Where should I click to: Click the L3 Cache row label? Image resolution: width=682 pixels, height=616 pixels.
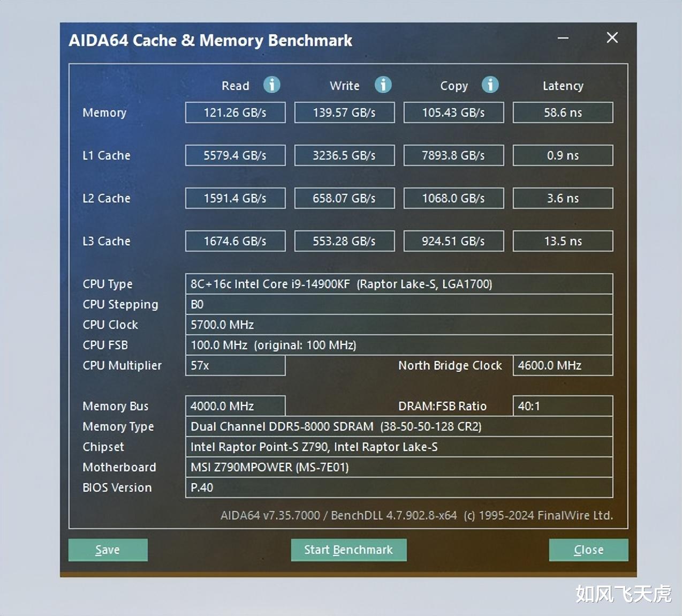107,241
